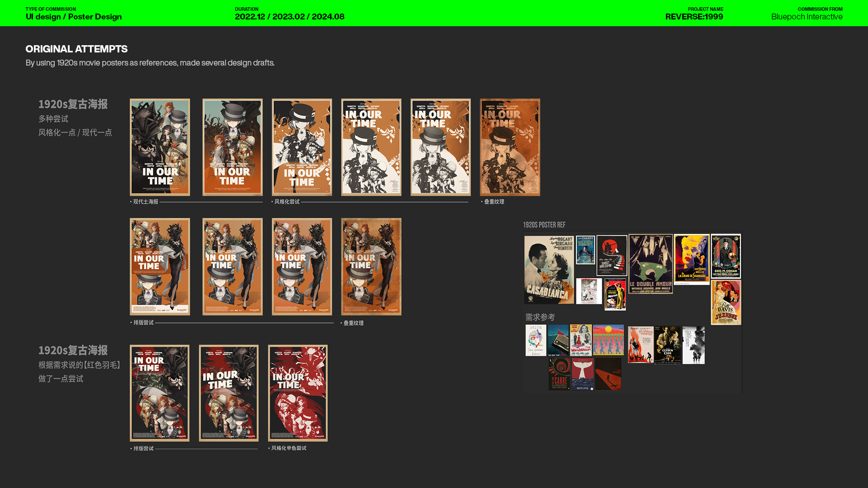This screenshot has height=488, width=868.
Task: Select the 风格化尝试 caption
Action: click(x=287, y=202)
